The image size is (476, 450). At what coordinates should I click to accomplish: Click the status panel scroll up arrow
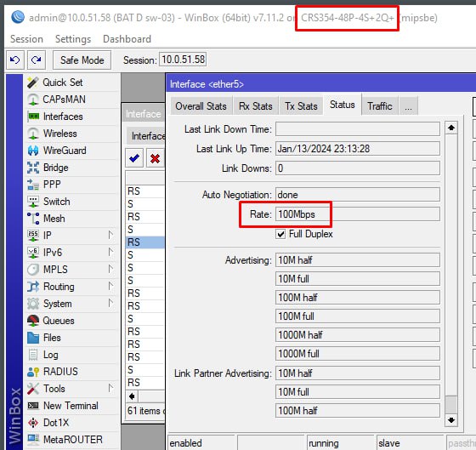[451, 128]
